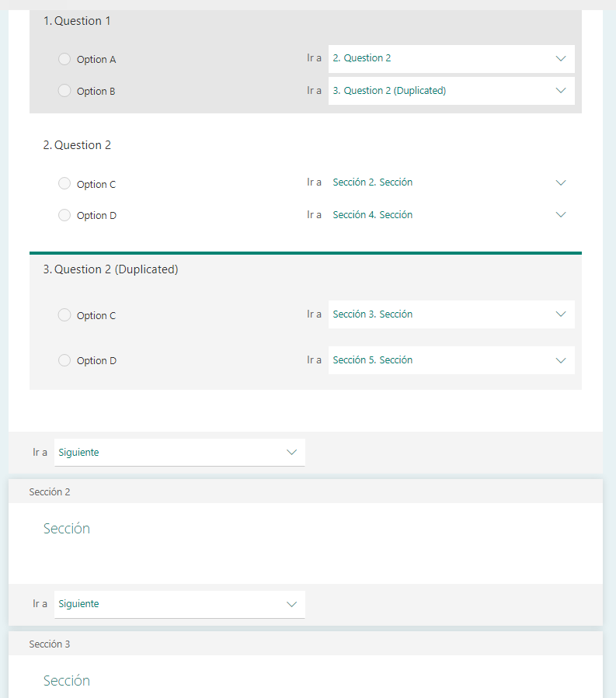
Task: Select the Option A radio button in Question 1
Action: click(x=64, y=59)
